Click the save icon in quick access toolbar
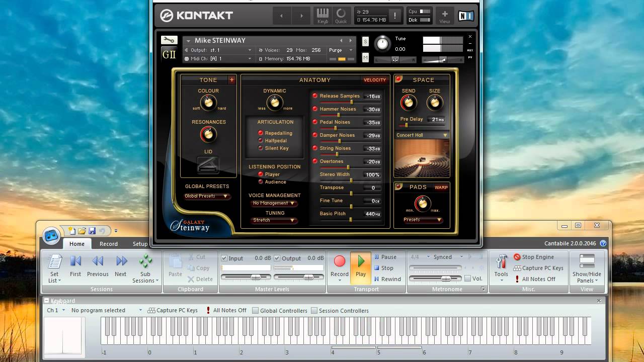 pyautogui.click(x=92, y=231)
